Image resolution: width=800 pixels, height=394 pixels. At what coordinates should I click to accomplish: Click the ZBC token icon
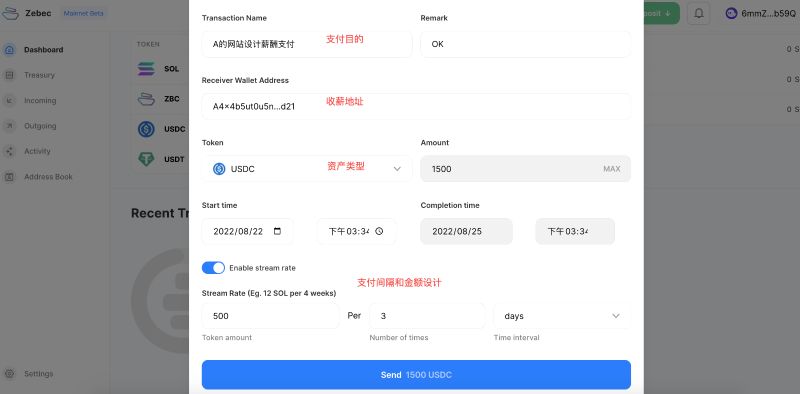click(x=146, y=99)
